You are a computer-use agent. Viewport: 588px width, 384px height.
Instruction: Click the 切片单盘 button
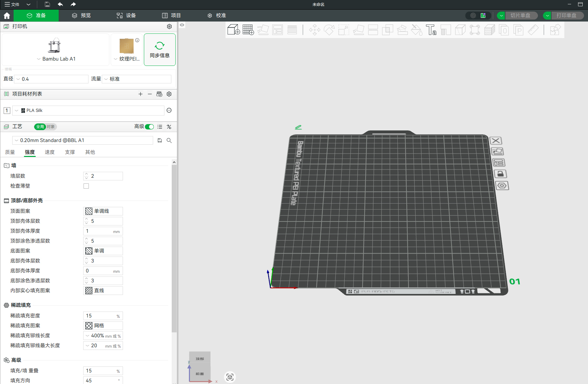[x=521, y=16]
